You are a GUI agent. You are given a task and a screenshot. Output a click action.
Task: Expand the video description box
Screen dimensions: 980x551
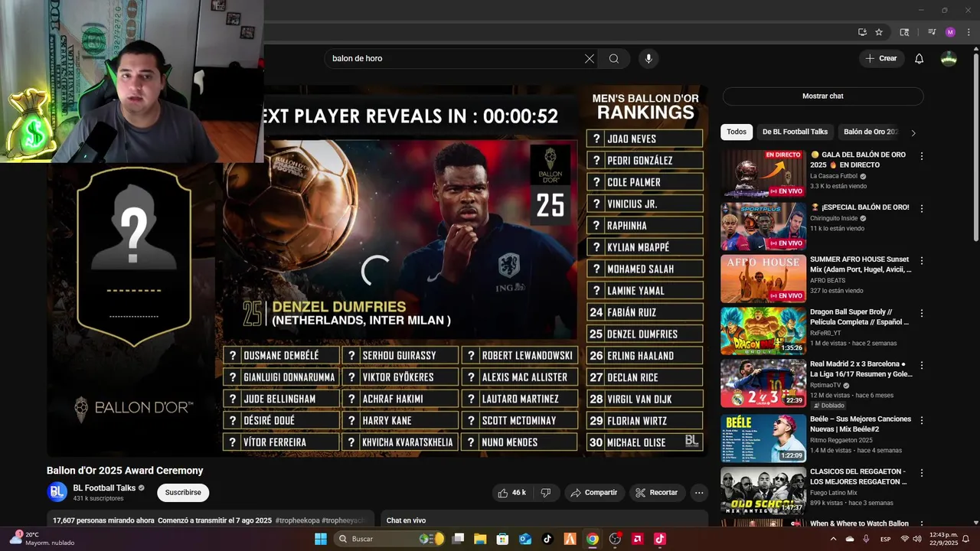click(211, 520)
